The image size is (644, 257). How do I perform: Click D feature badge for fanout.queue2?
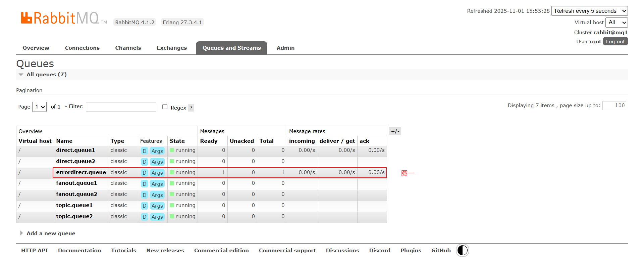144,195
